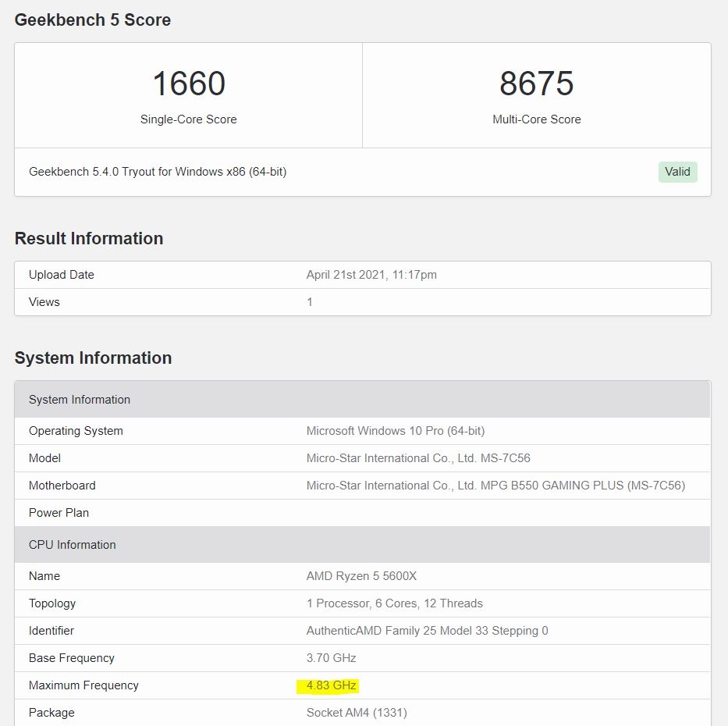Select the Geekbench 5 Score heading
Image resolution: width=728 pixels, height=726 pixels.
point(93,20)
